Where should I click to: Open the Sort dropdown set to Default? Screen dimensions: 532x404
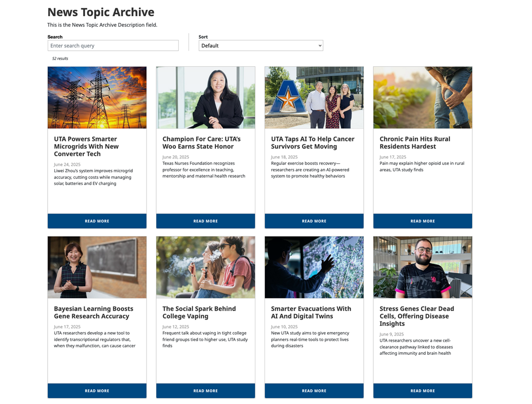(x=260, y=46)
